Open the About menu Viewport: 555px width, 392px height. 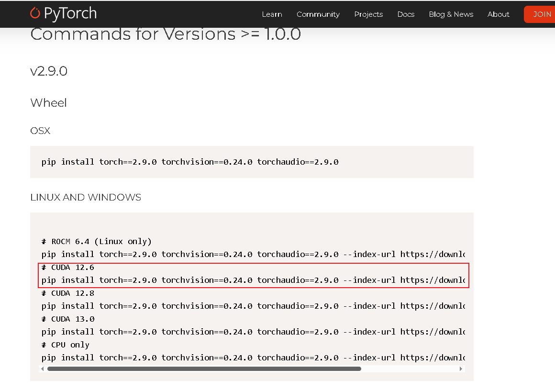point(499,14)
